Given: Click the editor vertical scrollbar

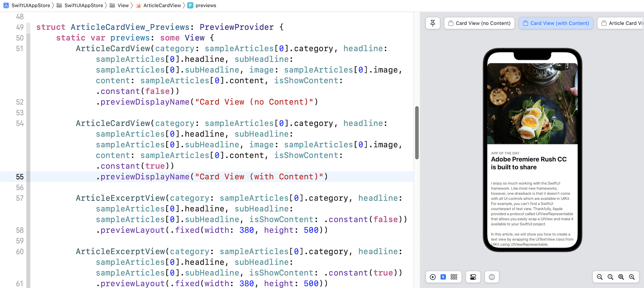Looking at the screenshot, I should pyautogui.click(x=417, y=133).
